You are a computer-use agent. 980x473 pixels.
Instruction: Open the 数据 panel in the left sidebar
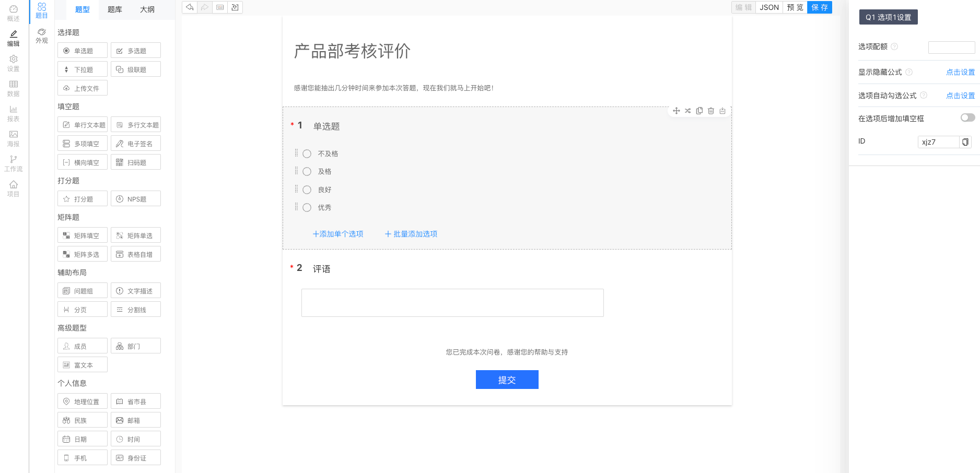14,88
